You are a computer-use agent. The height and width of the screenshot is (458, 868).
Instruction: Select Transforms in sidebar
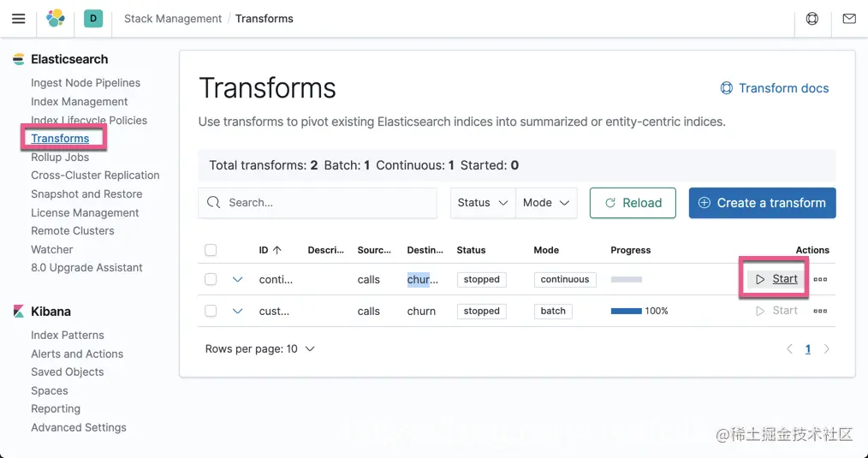click(x=60, y=139)
